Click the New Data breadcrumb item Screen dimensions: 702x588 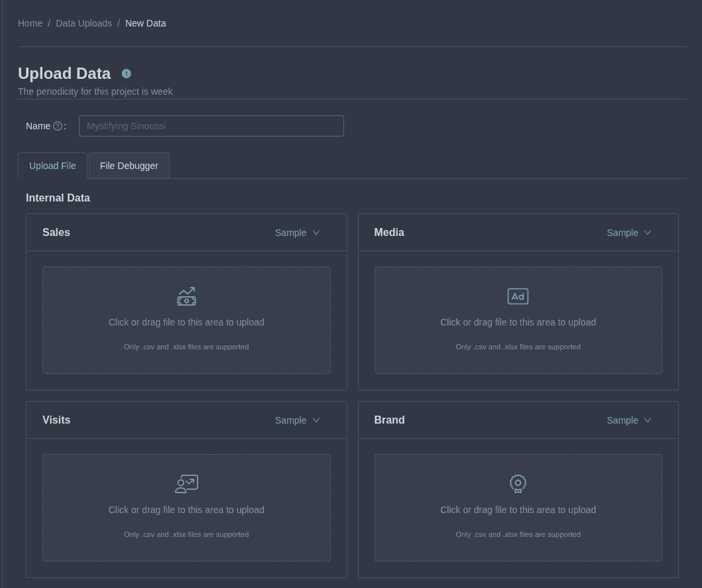point(145,23)
